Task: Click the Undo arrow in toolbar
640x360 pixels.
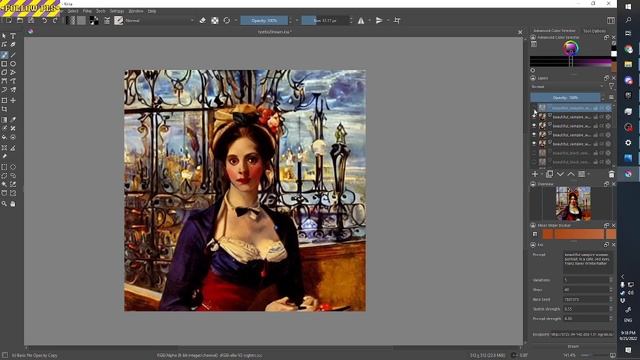Action: click(x=44, y=20)
